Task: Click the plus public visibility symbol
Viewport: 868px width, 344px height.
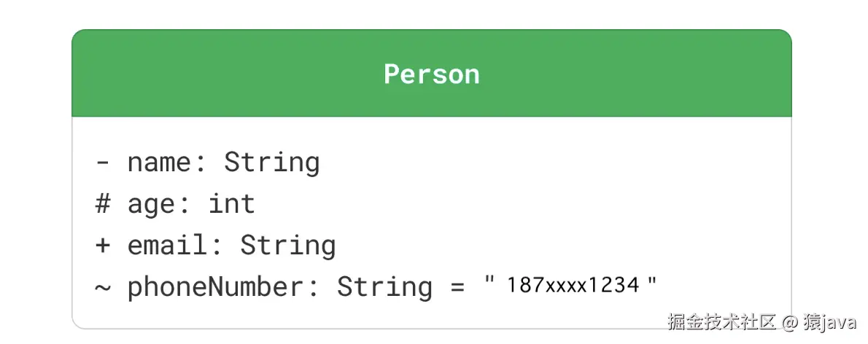Action: click(103, 246)
